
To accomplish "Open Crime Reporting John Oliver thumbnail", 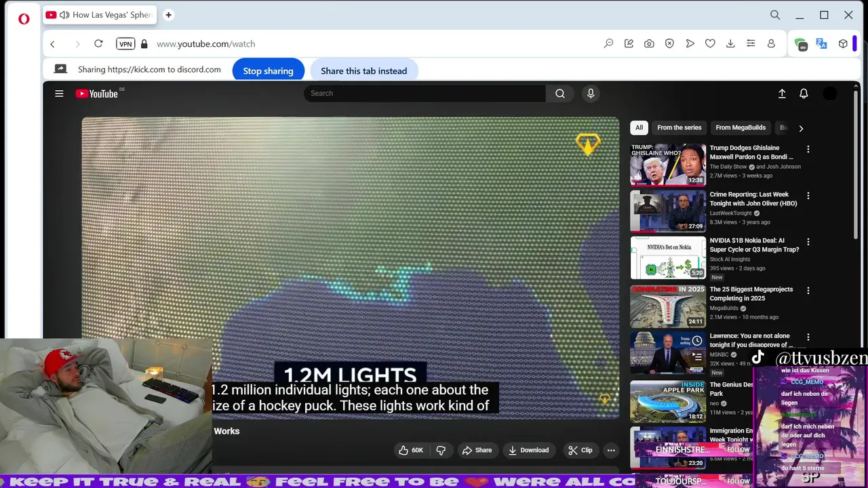I will click(668, 211).
